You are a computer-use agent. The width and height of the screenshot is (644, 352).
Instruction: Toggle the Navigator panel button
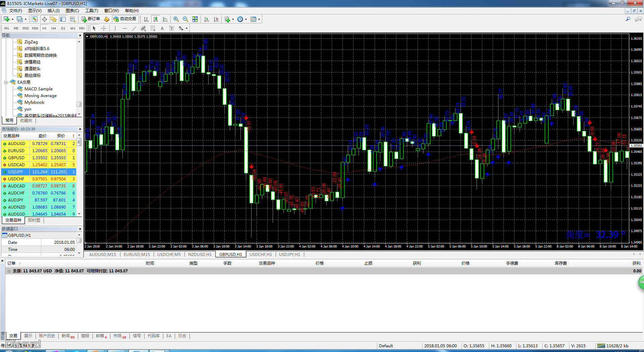[x=54, y=19]
